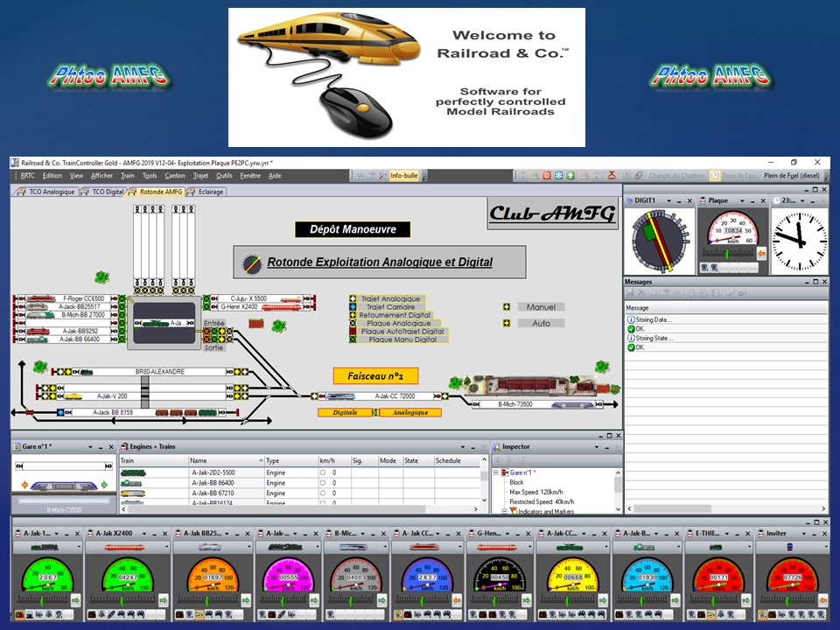Toggle Retournement Digital switch
Viewport: 840px width, 630px height.
[353, 315]
